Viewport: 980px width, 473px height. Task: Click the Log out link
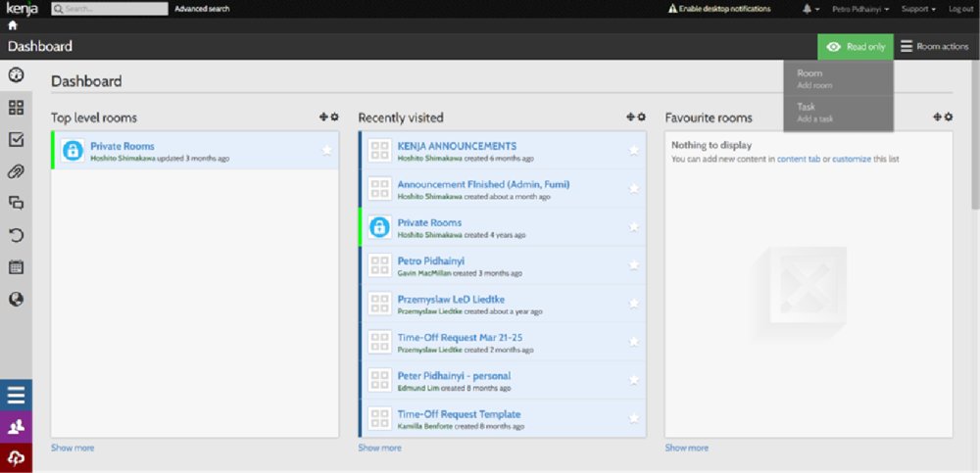click(961, 10)
